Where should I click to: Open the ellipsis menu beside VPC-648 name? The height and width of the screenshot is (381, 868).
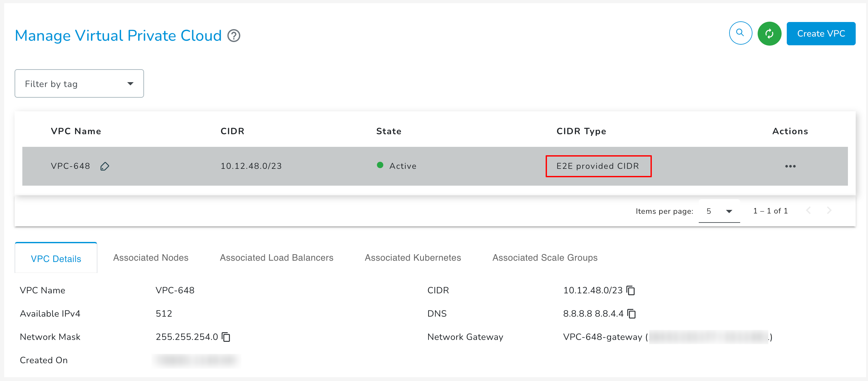[x=791, y=166]
